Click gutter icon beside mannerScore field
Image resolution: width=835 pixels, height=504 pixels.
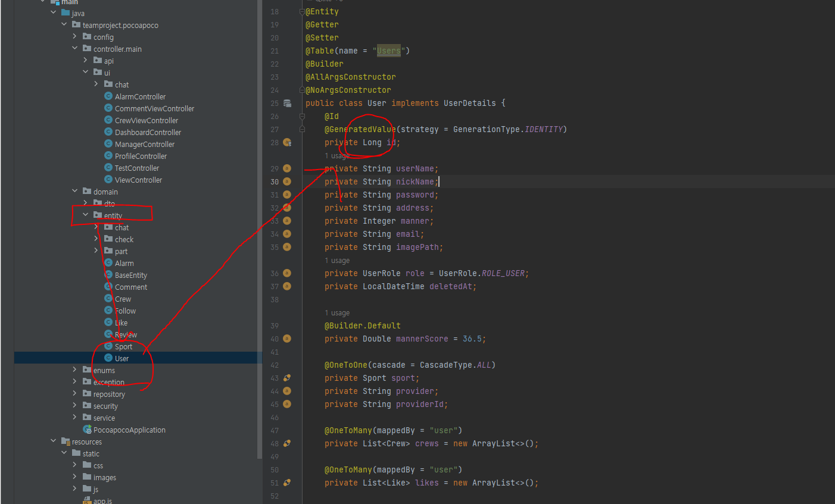point(287,339)
